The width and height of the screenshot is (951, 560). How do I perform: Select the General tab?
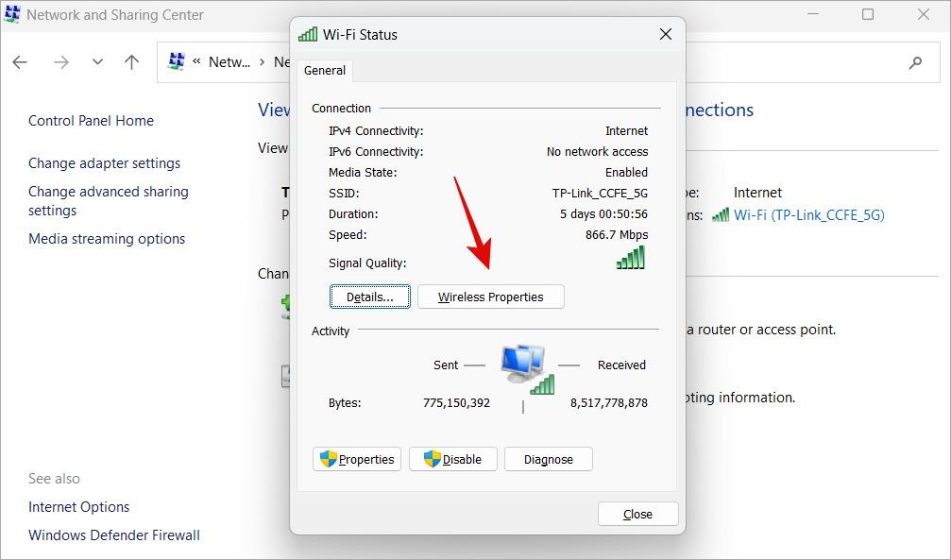(325, 71)
